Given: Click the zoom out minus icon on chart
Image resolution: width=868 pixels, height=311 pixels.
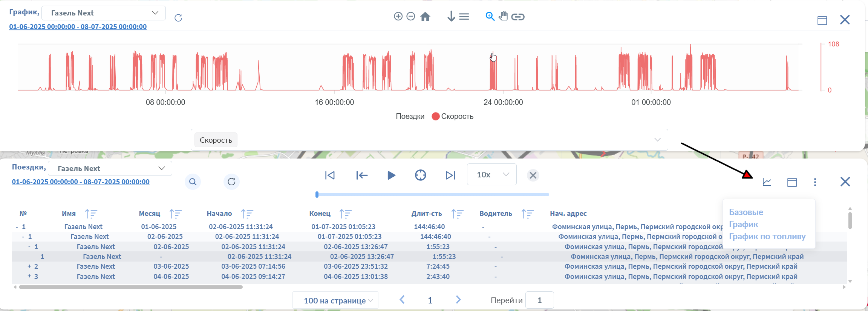Looking at the screenshot, I should coord(411,16).
